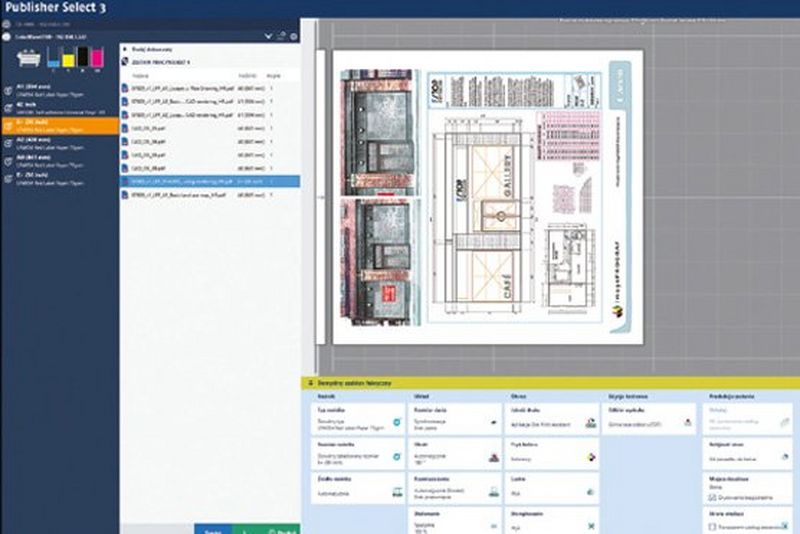Click the crossed icon on bottom Obraz tile
The height and width of the screenshot is (534, 800).
point(591,526)
